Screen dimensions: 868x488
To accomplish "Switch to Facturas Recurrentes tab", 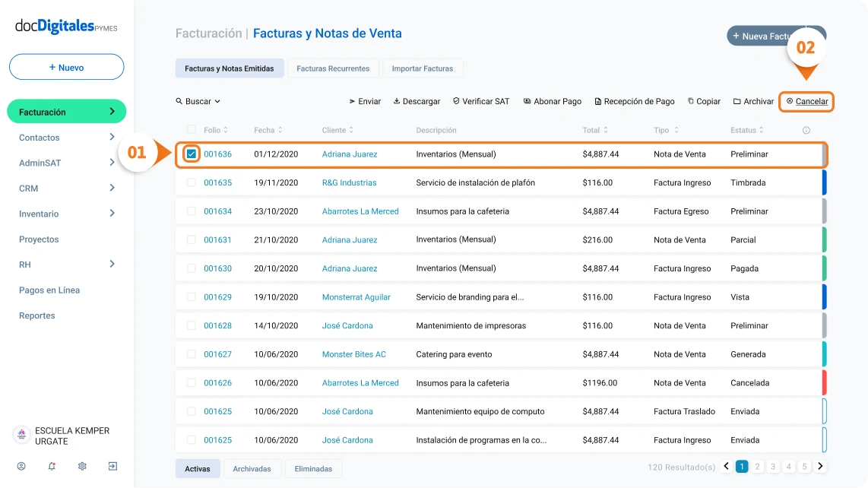I will pyautogui.click(x=333, y=68).
